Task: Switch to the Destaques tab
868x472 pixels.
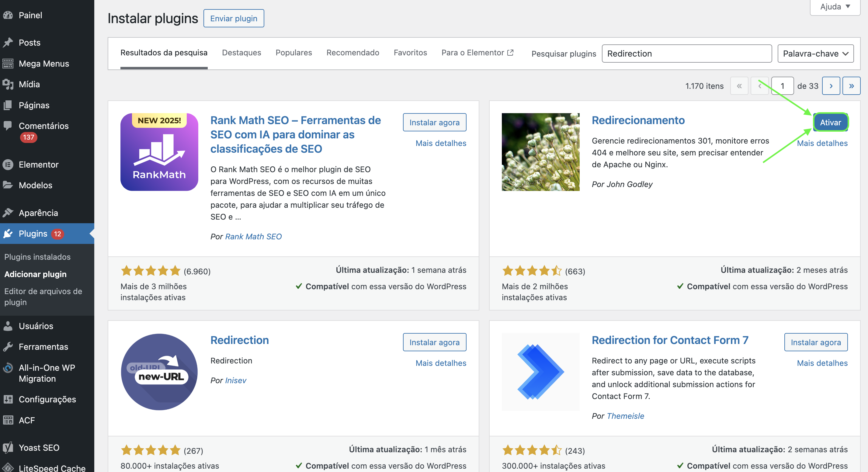Action: point(241,53)
